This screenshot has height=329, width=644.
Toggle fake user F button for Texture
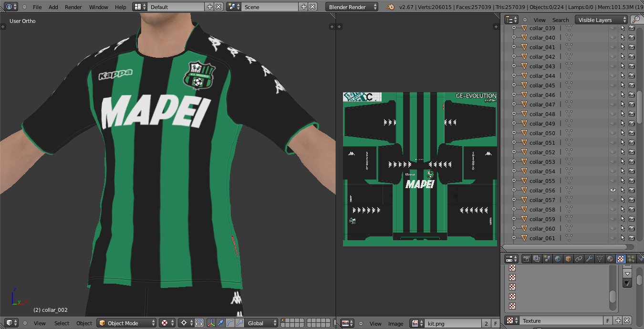[608, 320]
